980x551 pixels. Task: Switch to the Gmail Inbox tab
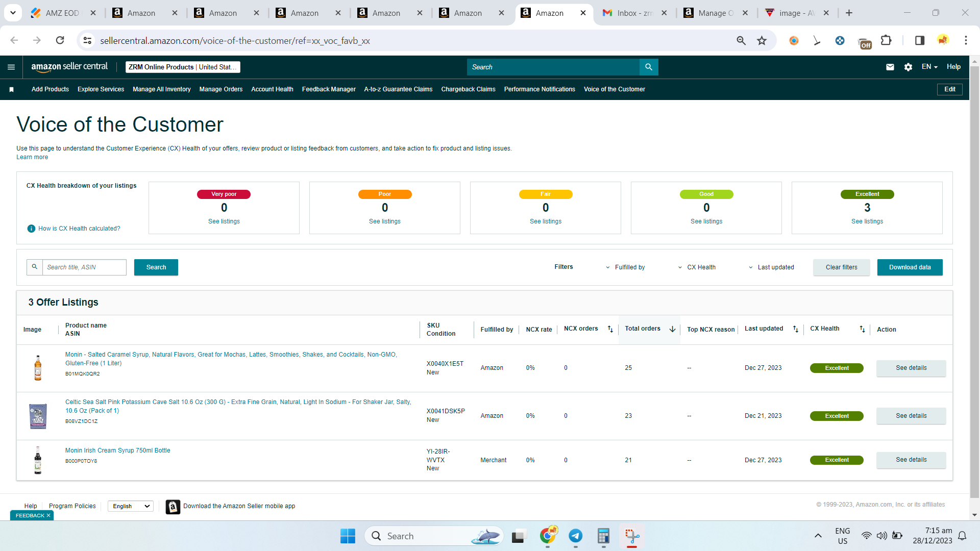pyautogui.click(x=634, y=13)
